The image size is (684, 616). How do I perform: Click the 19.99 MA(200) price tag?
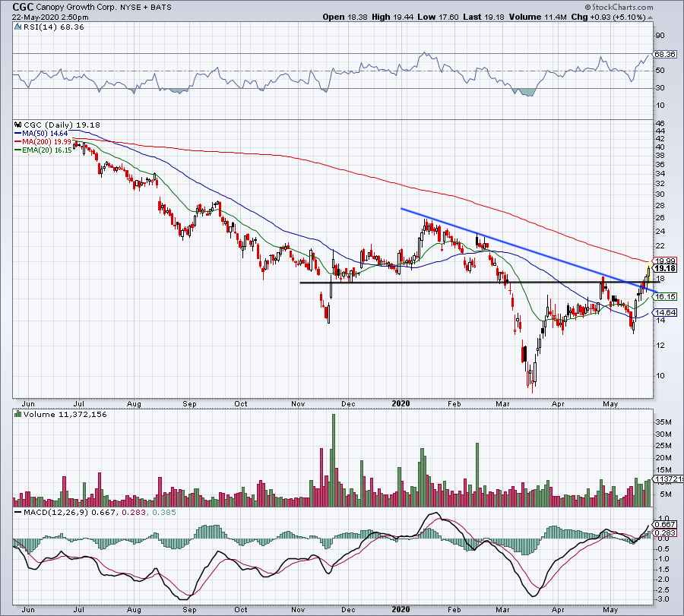point(665,261)
